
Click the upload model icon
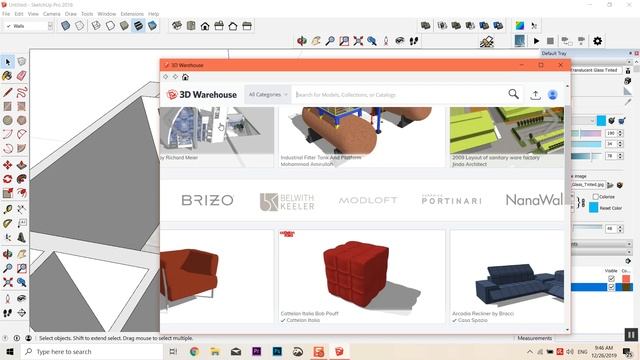[x=535, y=95]
